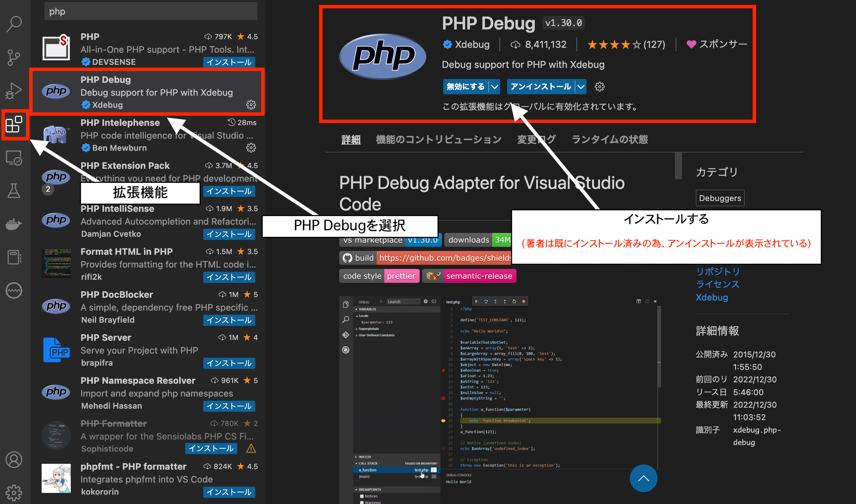Open the manage gear on PHP Debug list entry

251,105
